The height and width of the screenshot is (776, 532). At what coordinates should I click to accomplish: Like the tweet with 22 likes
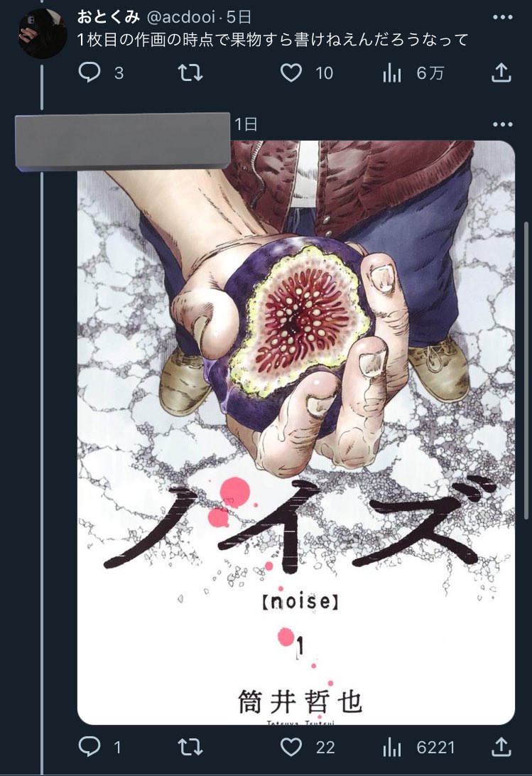(291, 747)
